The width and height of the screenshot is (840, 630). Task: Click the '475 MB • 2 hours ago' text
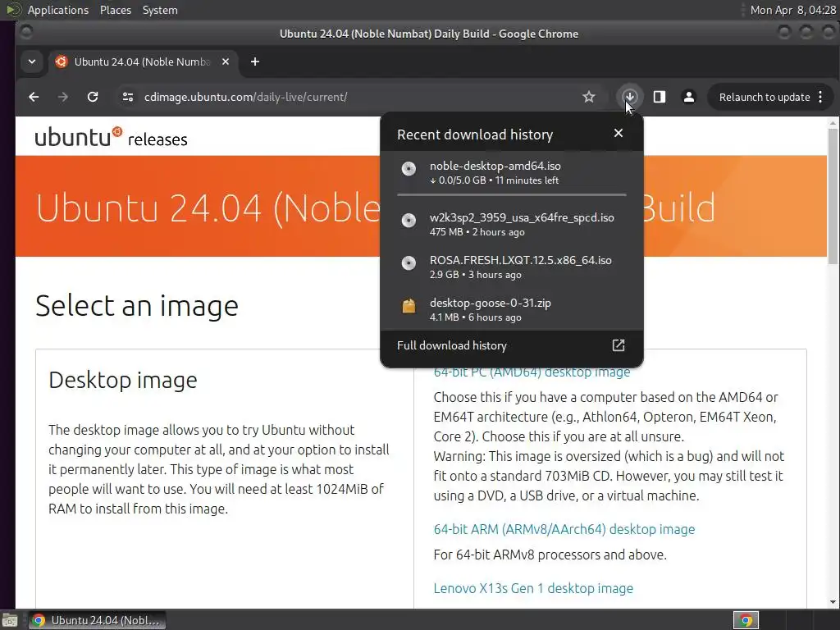477,232
